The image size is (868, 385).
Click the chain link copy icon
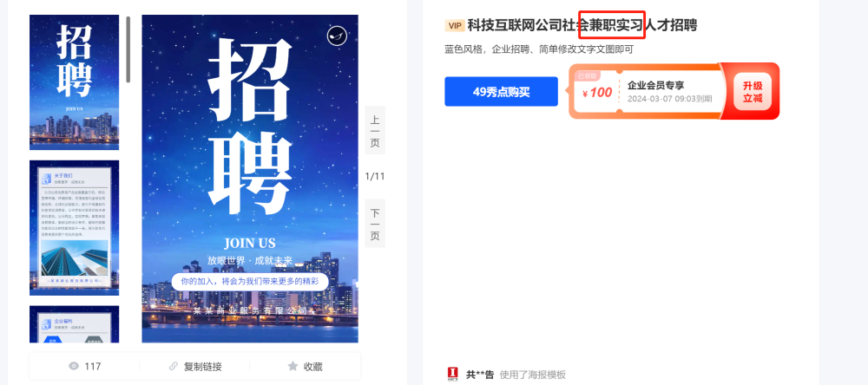[x=174, y=366]
